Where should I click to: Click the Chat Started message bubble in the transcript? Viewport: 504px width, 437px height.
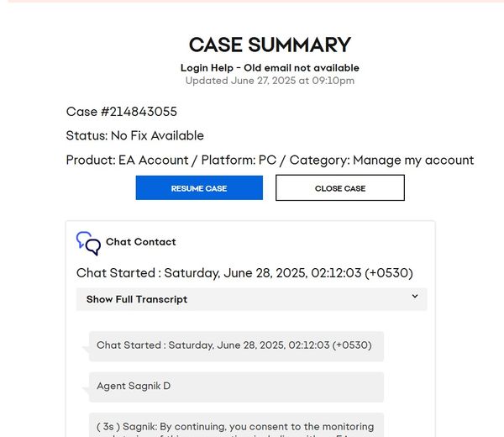(x=236, y=346)
